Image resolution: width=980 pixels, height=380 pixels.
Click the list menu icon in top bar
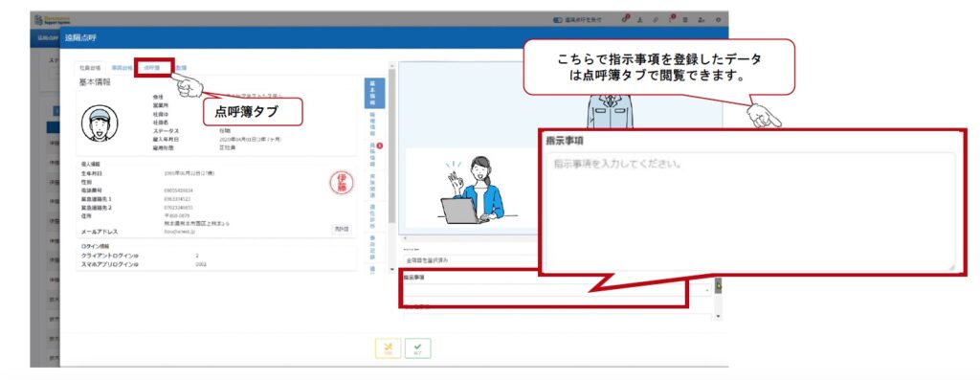tap(685, 20)
